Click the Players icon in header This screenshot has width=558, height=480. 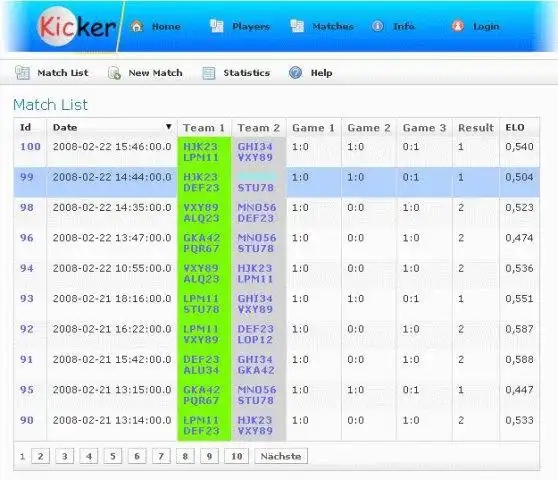(x=216, y=26)
